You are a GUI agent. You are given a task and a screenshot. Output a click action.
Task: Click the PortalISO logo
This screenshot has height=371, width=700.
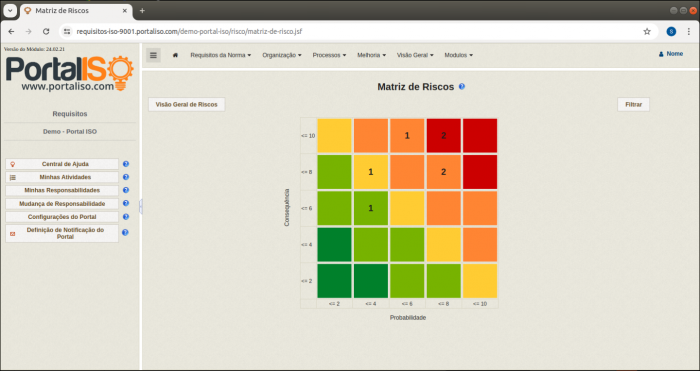coord(69,73)
